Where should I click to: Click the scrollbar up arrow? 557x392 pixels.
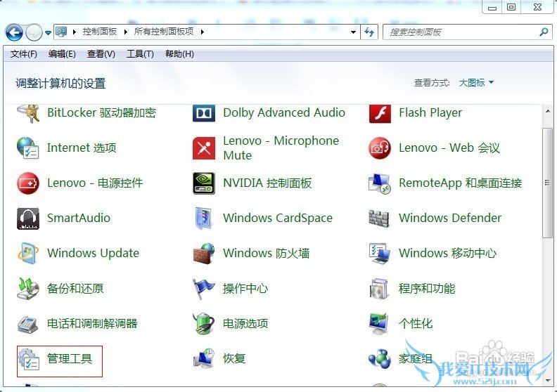pos(548,112)
